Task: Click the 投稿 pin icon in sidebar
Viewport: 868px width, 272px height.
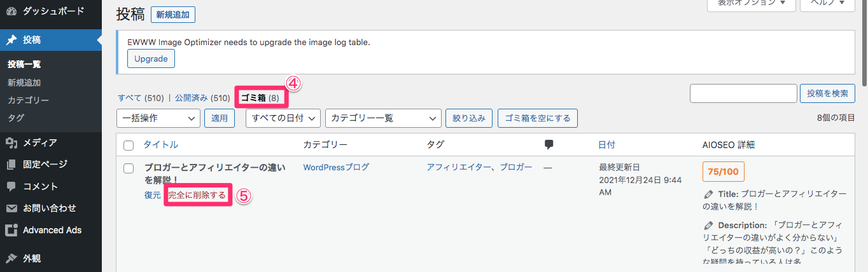Action: point(11,39)
